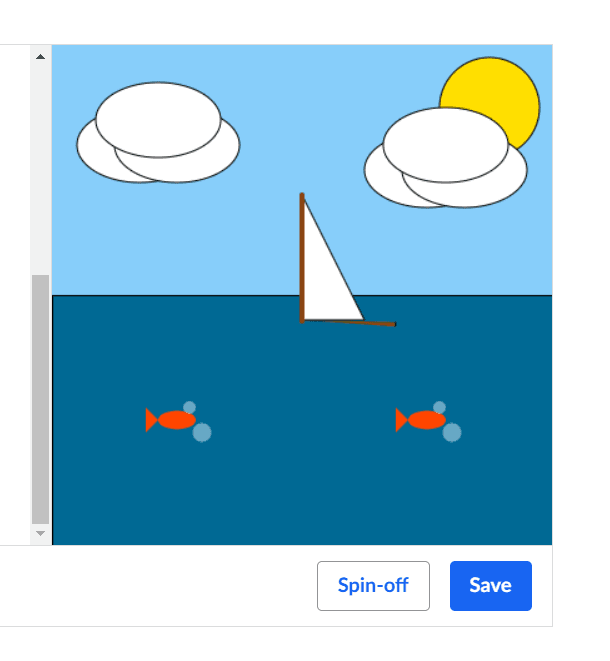Screen dimensions: 610x661
Task: Click the Save button
Action: (491, 586)
